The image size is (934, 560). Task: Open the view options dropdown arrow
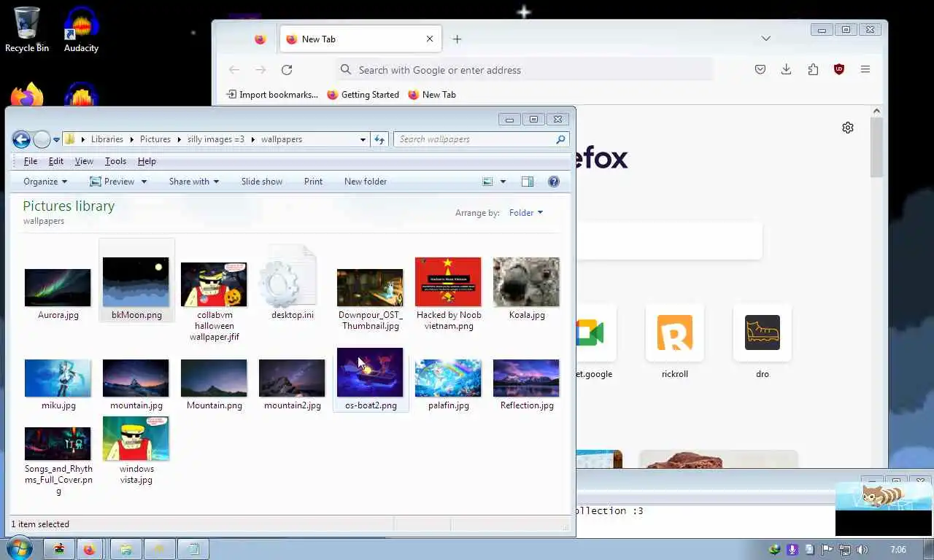(503, 182)
